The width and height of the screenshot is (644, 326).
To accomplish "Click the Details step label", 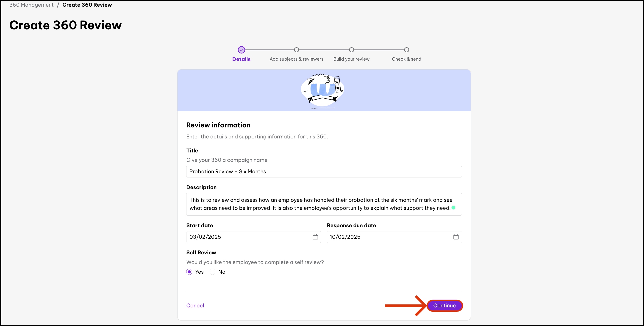I will (x=241, y=59).
